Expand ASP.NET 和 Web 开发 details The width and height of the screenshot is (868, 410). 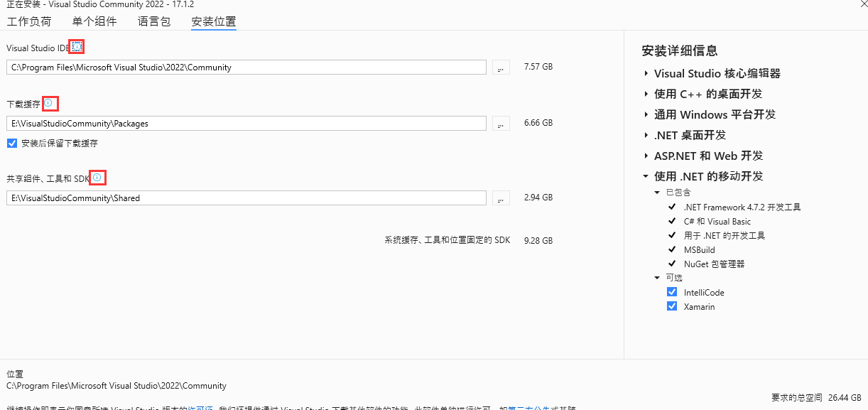pyautogui.click(x=646, y=156)
